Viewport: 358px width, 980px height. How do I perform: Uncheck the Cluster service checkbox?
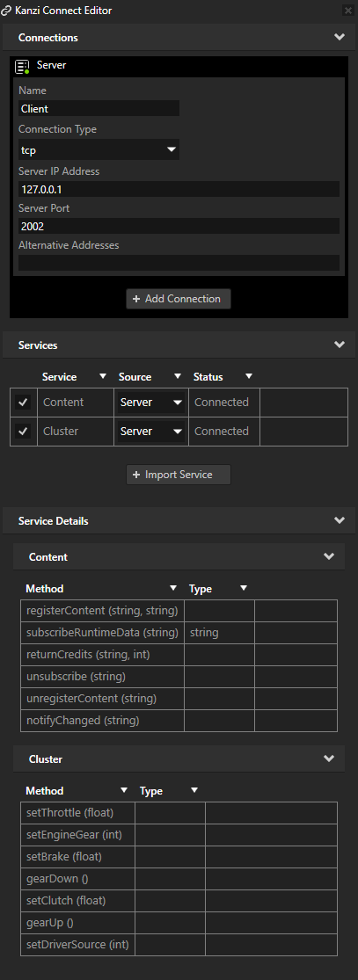(23, 432)
